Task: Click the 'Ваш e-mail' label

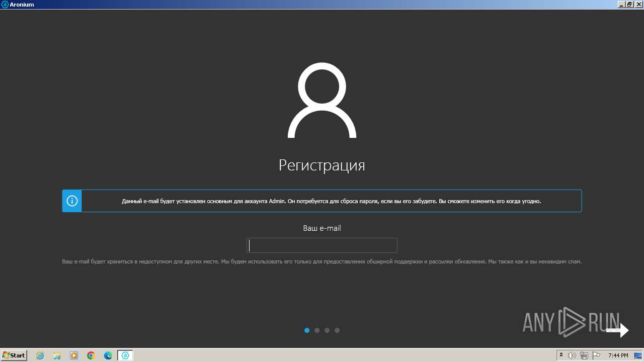Action: click(322, 228)
